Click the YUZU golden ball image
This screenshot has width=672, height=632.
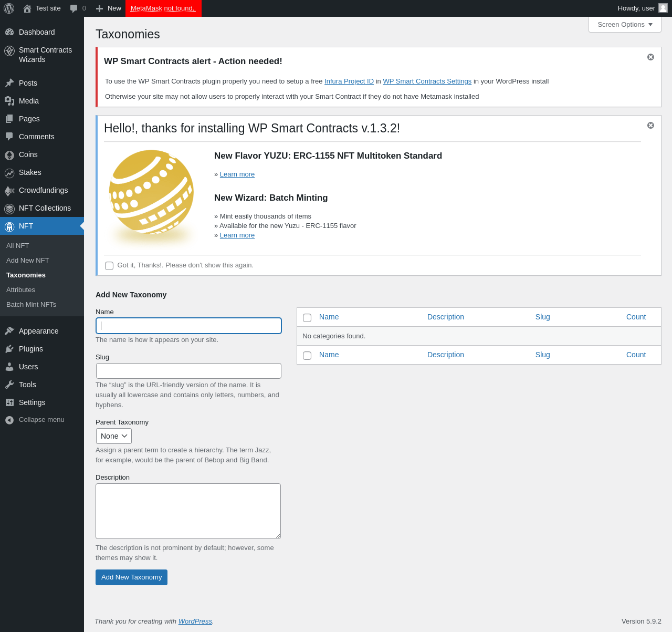point(152,192)
